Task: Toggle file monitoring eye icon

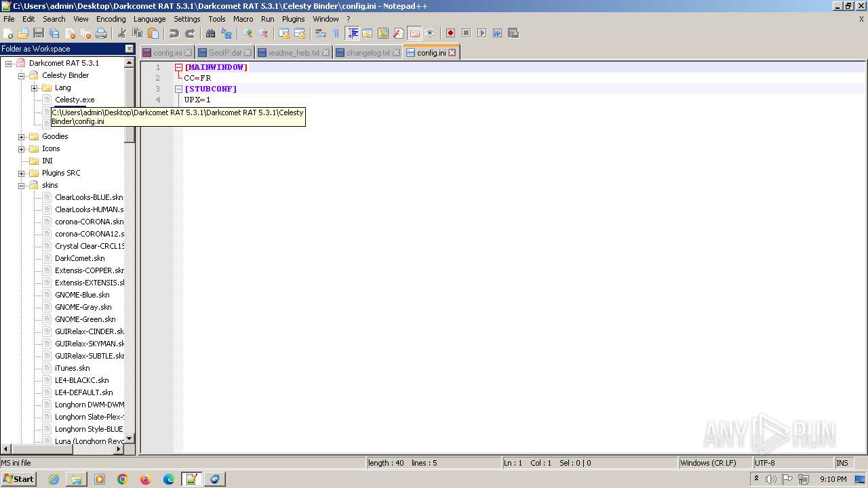Action: pos(430,33)
